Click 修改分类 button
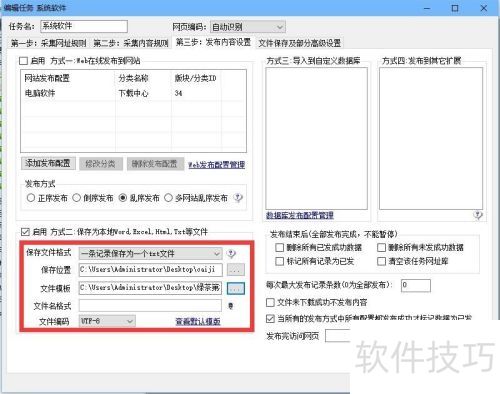 pyautogui.click(x=101, y=164)
